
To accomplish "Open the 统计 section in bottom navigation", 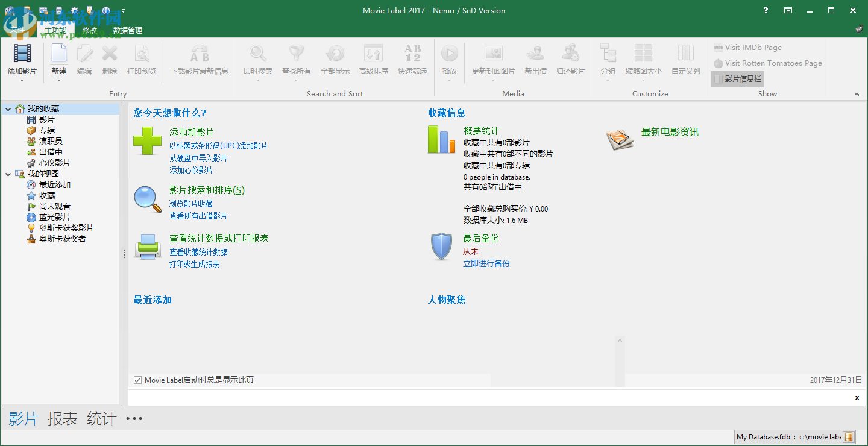I will tap(101, 419).
